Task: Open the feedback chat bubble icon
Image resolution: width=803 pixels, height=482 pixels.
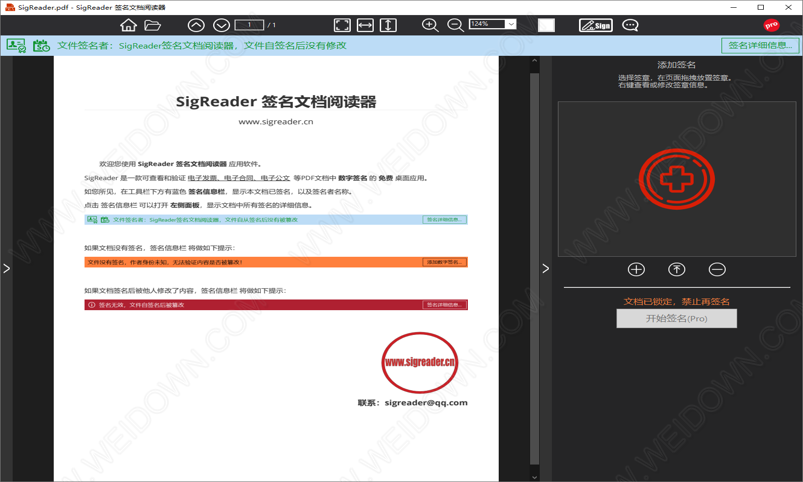Action: point(630,25)
